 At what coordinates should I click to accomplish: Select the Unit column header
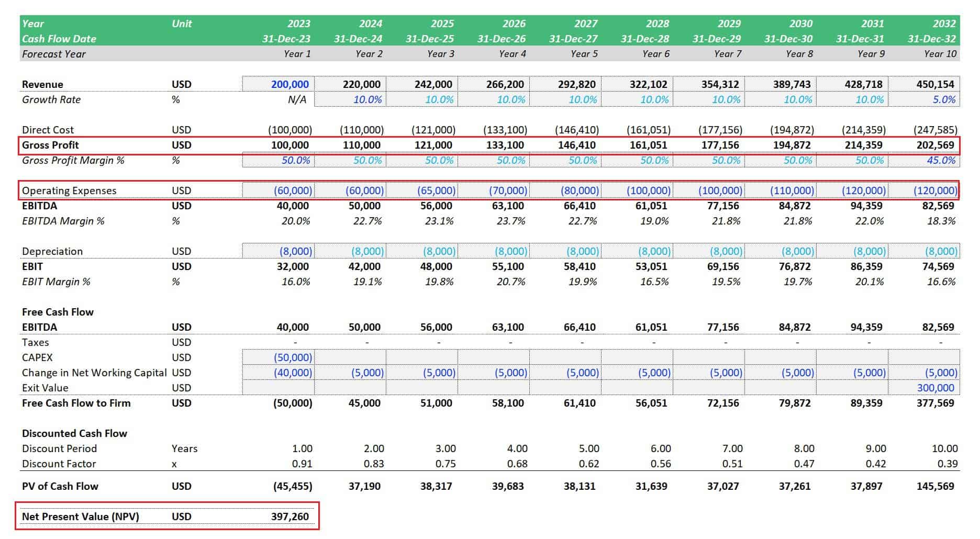tap(182, 24)
